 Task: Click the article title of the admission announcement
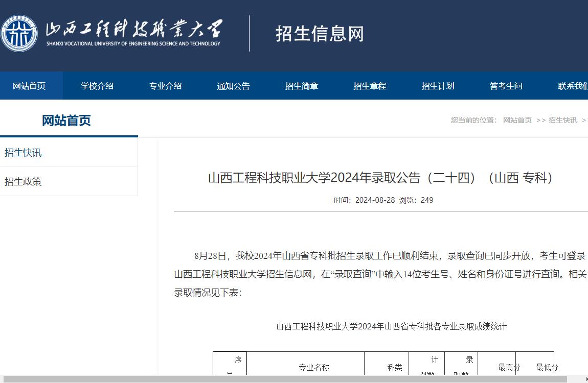click(x=381, y=178)
